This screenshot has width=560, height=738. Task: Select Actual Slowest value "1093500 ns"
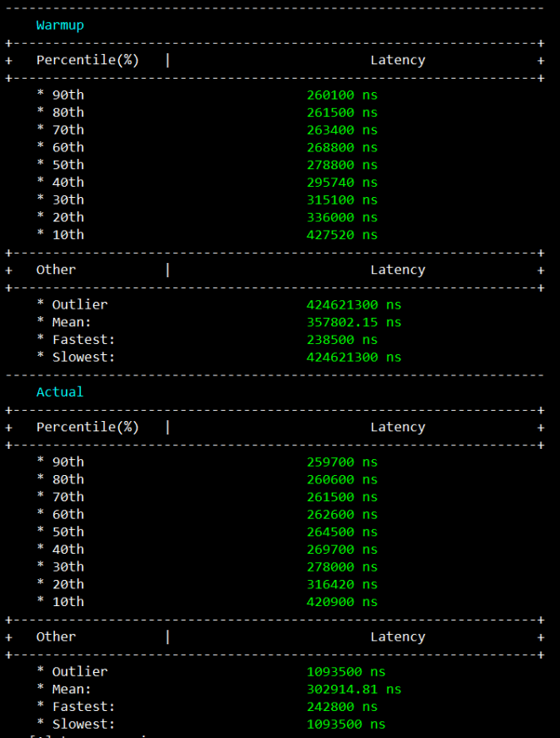click(x=346, y=724)
